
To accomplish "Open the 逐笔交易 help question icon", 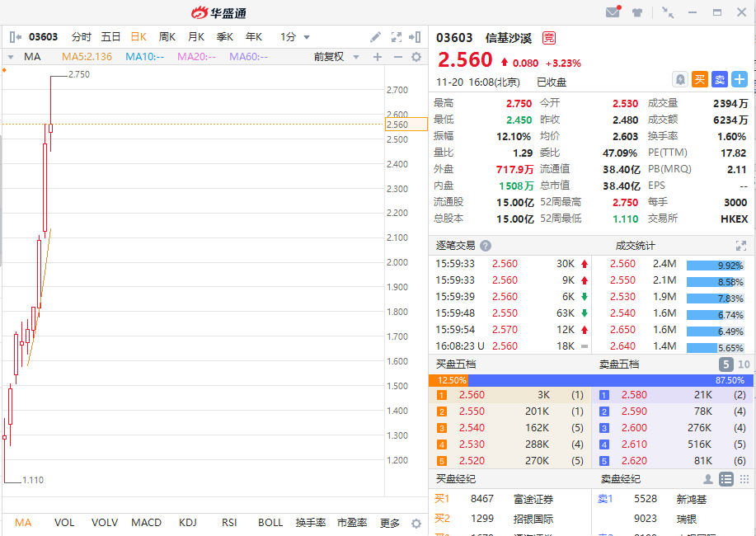I will click(486, 246).
